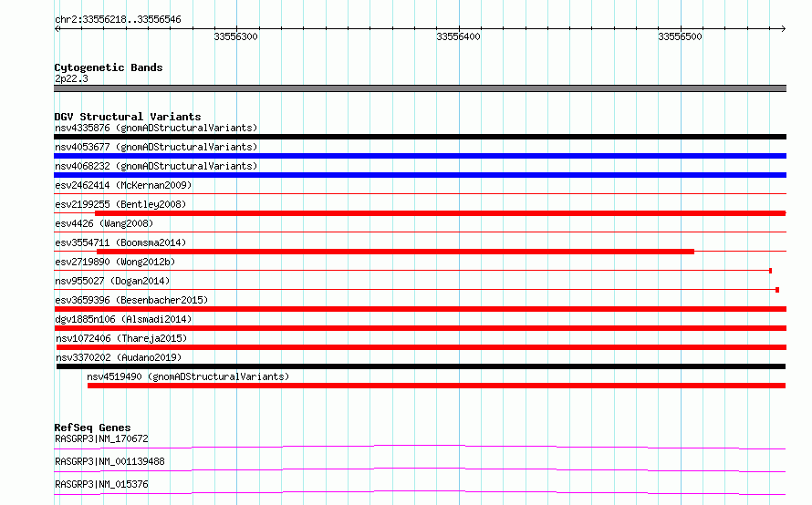812x505 pixels.
Task: Click the ruler's left scroll arrow
Action: [x=57, y=29]
